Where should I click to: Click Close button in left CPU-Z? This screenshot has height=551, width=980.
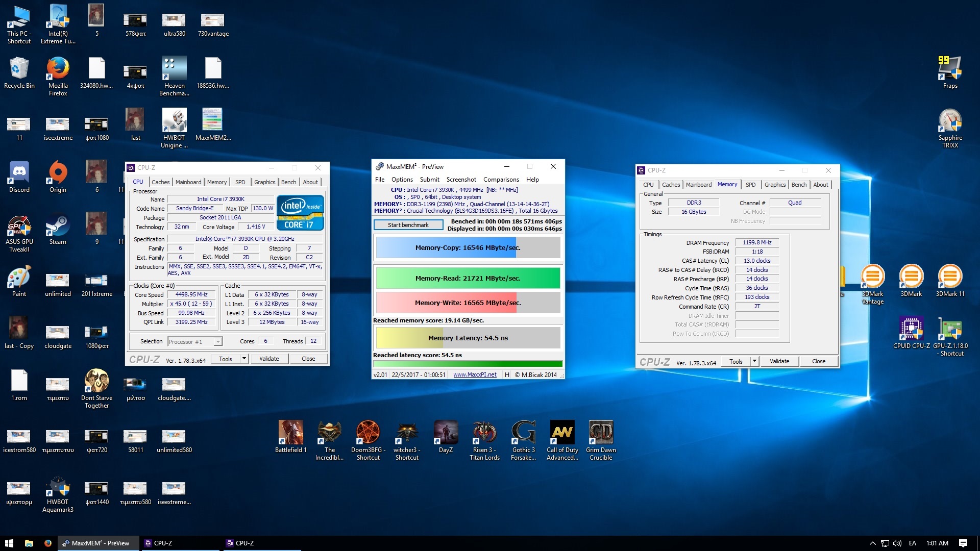(308, 359)
